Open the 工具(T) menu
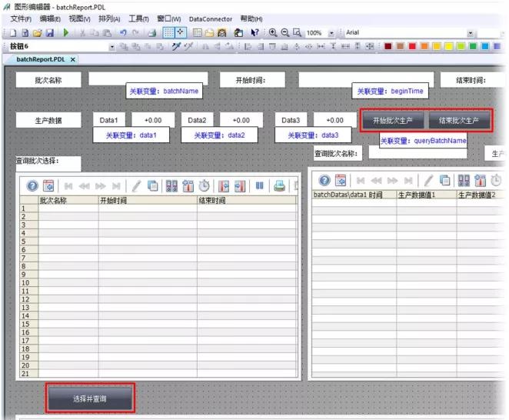 tap(138, 18)
